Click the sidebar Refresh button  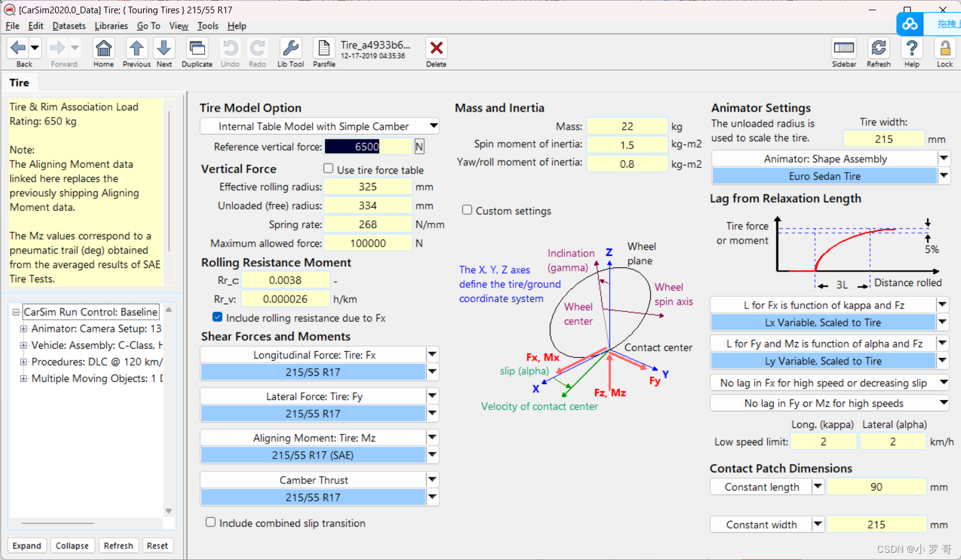coord(118,546)
